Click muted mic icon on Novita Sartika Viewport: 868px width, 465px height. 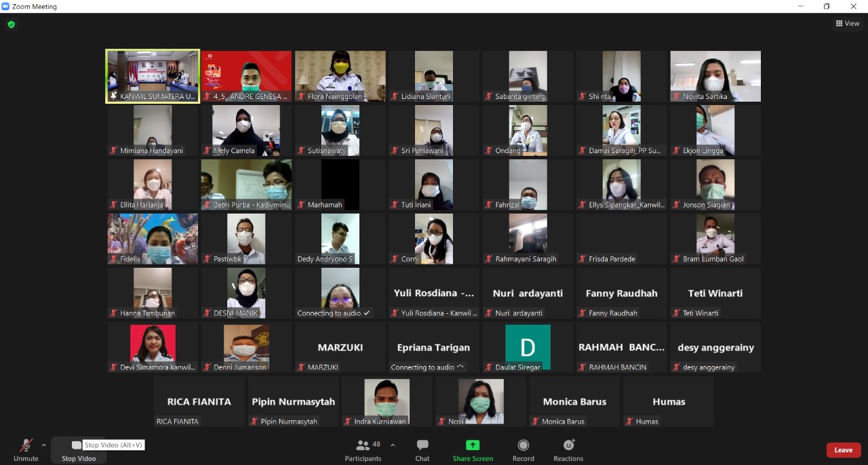pos(676,97)
